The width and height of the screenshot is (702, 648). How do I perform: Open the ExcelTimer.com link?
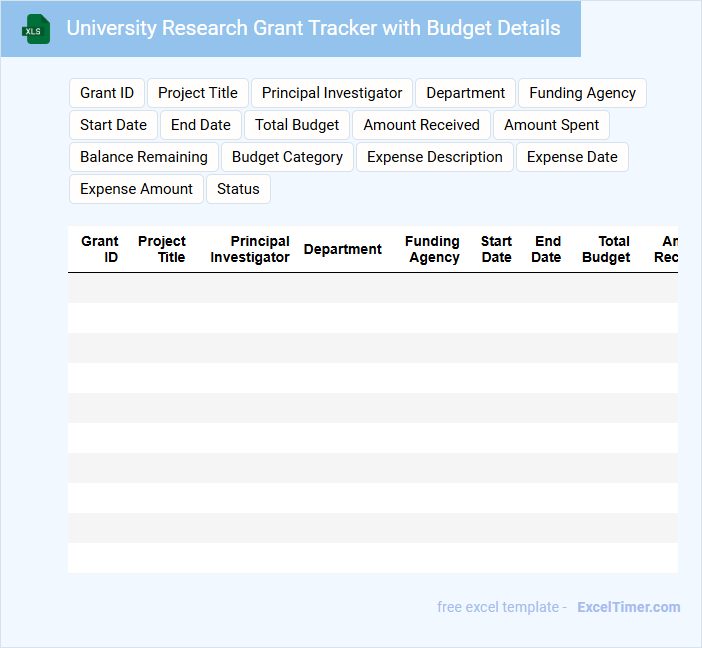628,607
